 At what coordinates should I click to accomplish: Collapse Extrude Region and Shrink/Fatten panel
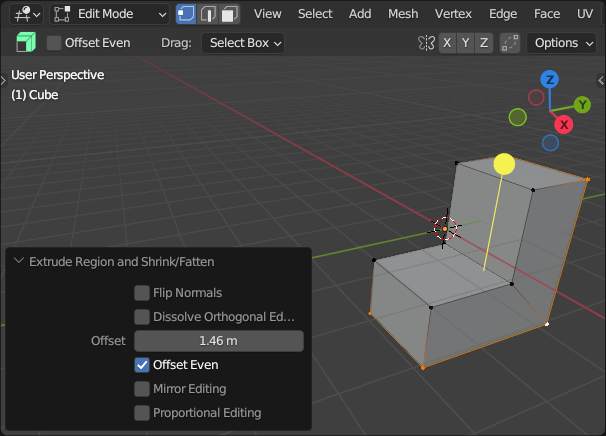click(19, 261)
